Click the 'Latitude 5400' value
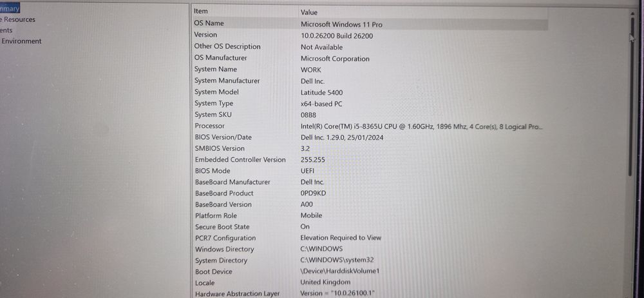 [321, 93]
